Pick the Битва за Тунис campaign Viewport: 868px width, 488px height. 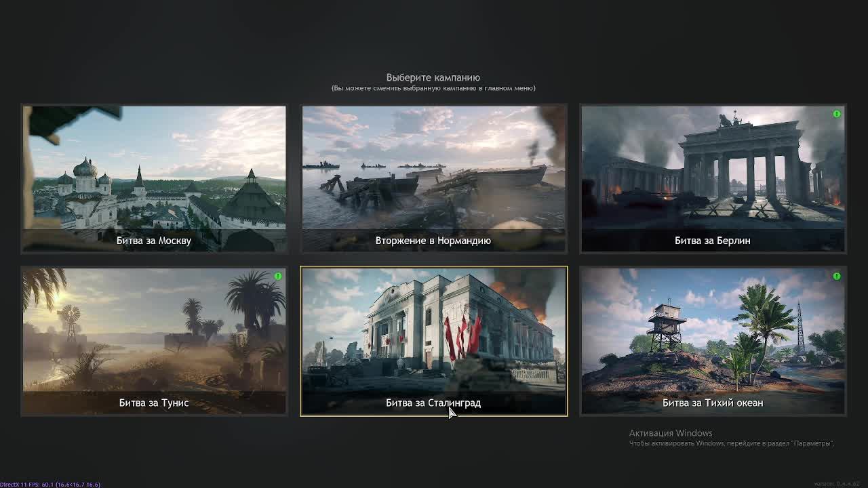(154, 341)
